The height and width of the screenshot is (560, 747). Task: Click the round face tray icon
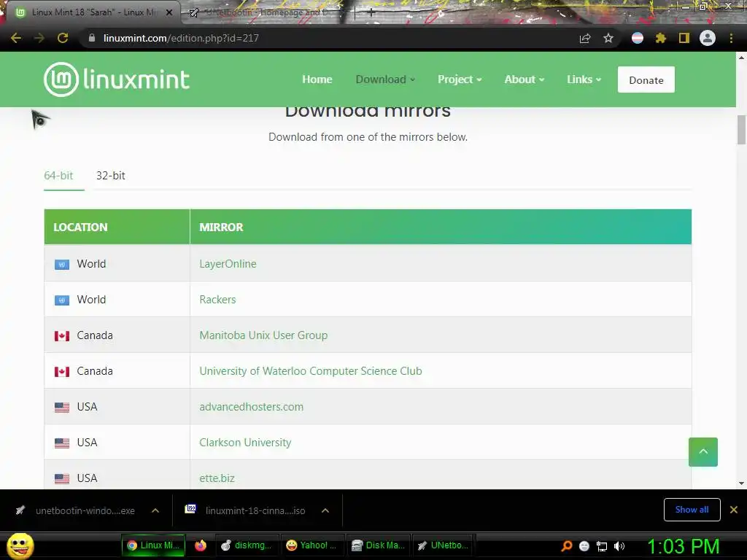coord(584,546)
